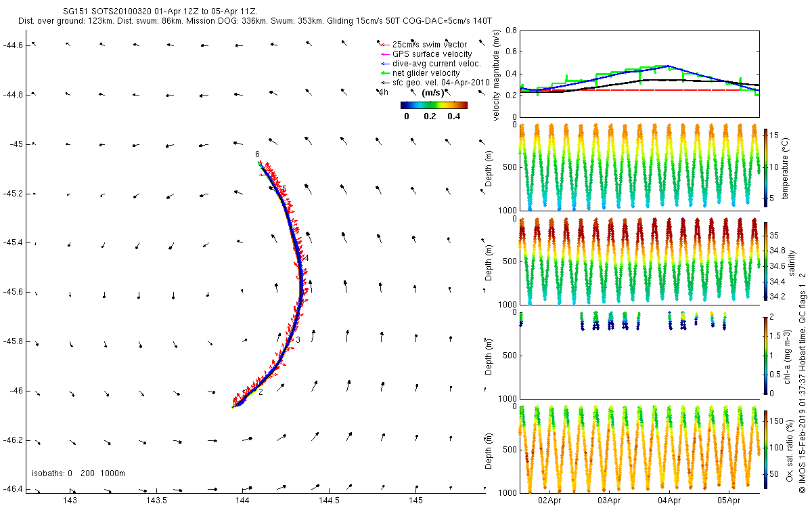Click the '02Apr' date tick label
The image size is (812, 508).
(549, 501)
